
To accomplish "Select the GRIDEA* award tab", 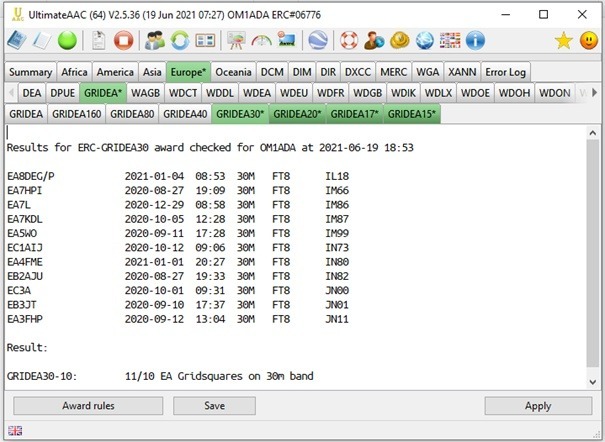I will (x=103, y=93).
